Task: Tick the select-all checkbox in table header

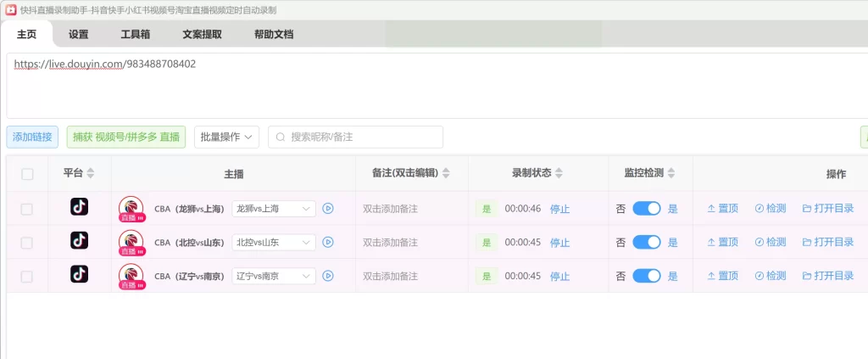Action: pos(27,174)
